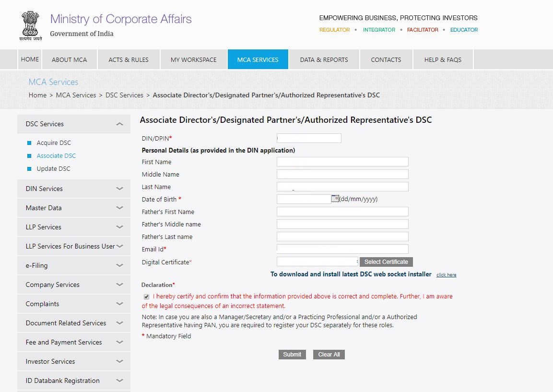Expand the Company Services section
Viewport: 553px width, 392px height.
119,285
